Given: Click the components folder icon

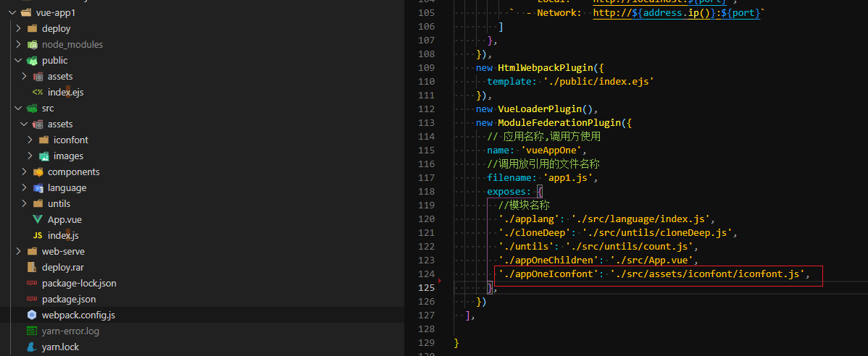Looking at the screenshot, I should (x=38, y=172).
